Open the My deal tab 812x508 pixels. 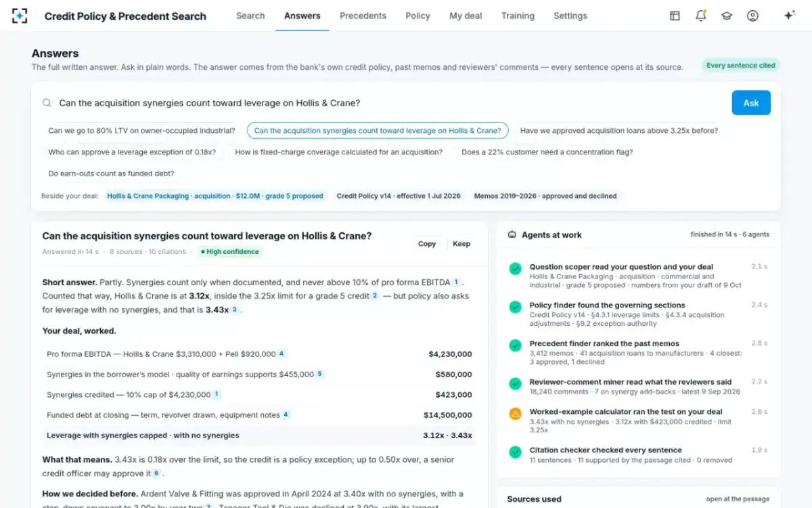[x=466, y=16]
